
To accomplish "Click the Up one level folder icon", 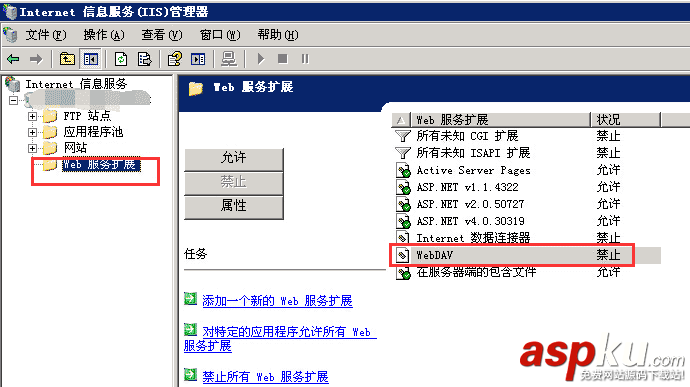I will pyautogui.click(x=67, y=59).
